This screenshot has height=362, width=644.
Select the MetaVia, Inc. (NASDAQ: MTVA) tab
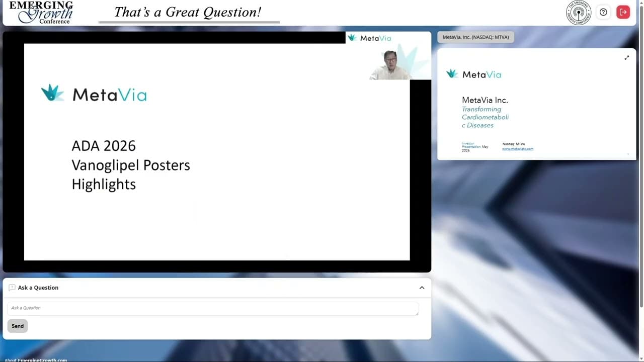pos(475,37)
